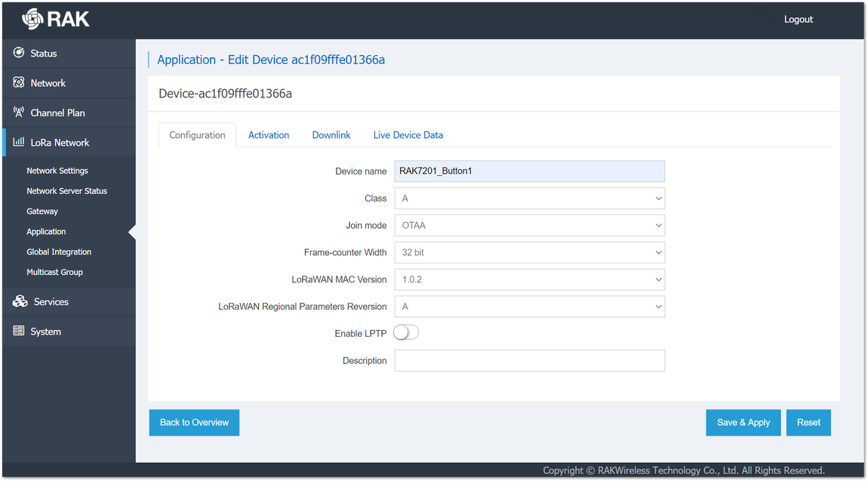Open Status via its gauge icon
The height and width of the screenshot is (481, 868).
click(x=19, y=53)
